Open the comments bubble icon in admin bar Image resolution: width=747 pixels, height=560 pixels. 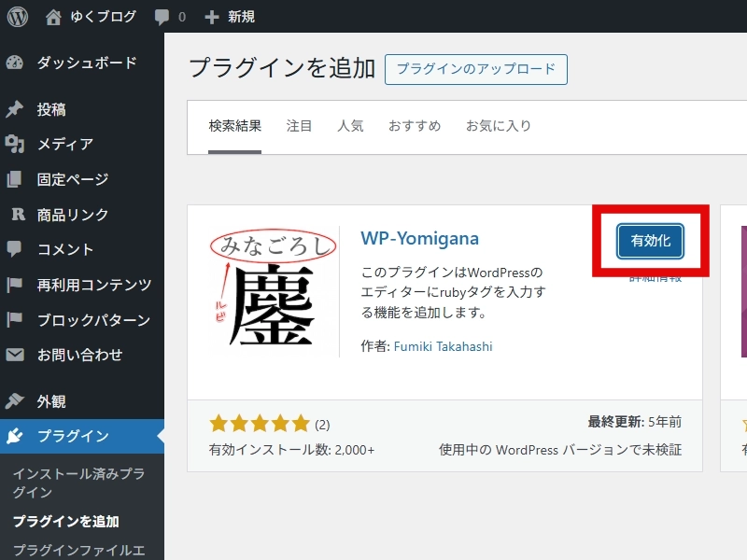tap(162, 18)
